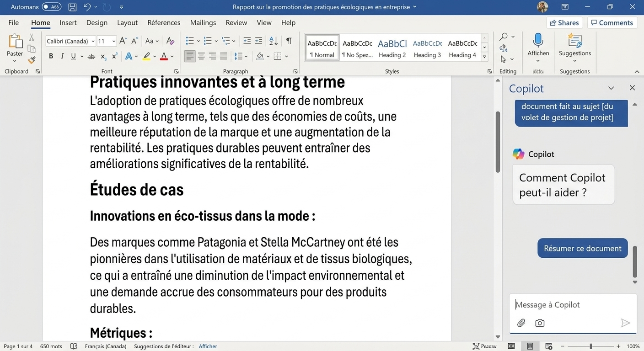Apply the Heading 3 style
Screen dimensions: 644x351
[x=427, y=48]
